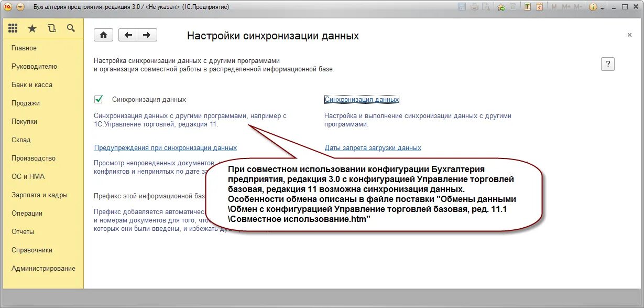Open the Синхронизация данных hyperlink
Viewport: 644px width, 308px height.
coord(362,99)
